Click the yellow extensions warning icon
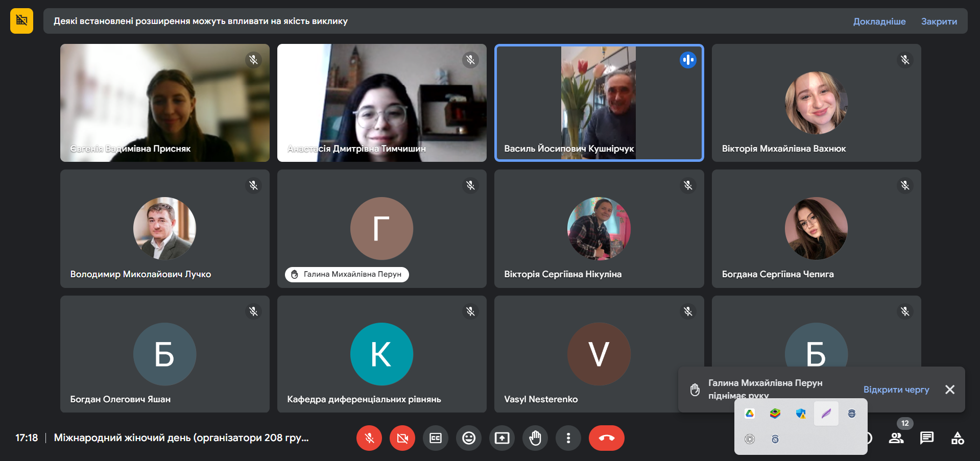This screenshot has width=980, height=461. (21, 21)
